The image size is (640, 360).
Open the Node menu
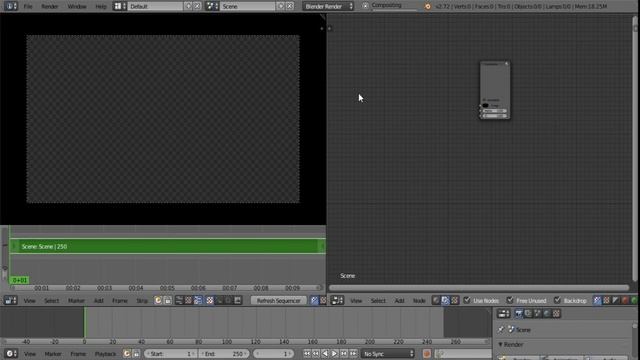[419, 301]
